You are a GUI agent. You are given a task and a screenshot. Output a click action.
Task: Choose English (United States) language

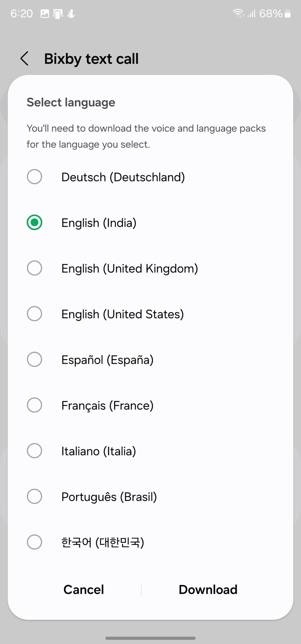pos(35,314)
